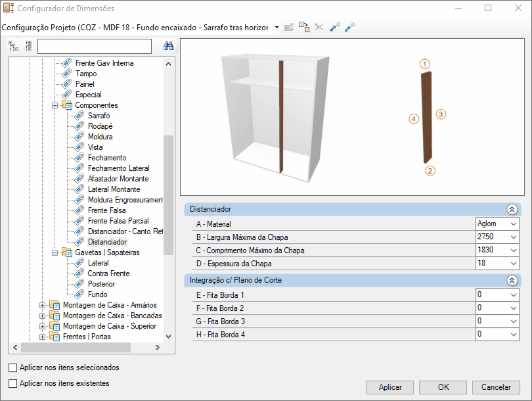The height and width of the screenshot is (401, 532).
Task: Collapse the Distanciador section
Action: 512,209
